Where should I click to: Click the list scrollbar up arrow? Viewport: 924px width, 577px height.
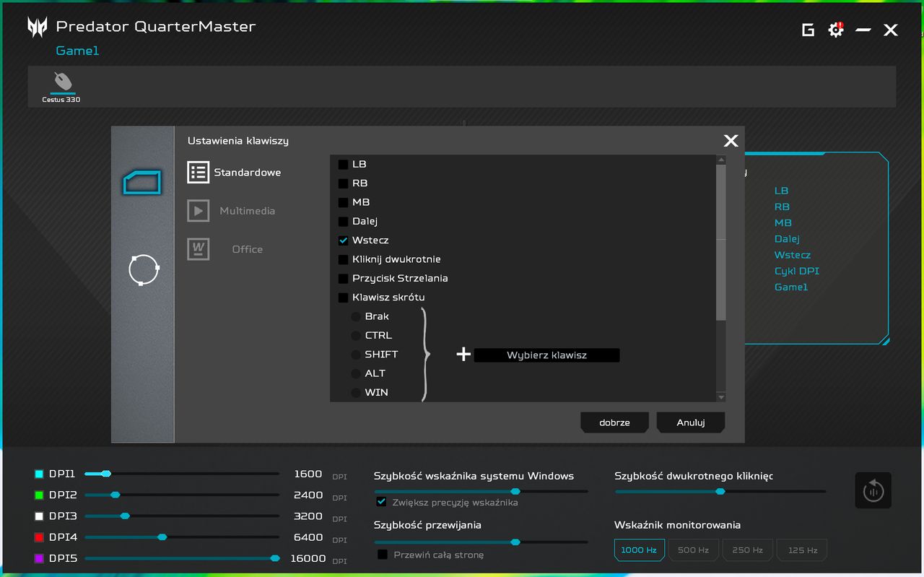point(720,160)
